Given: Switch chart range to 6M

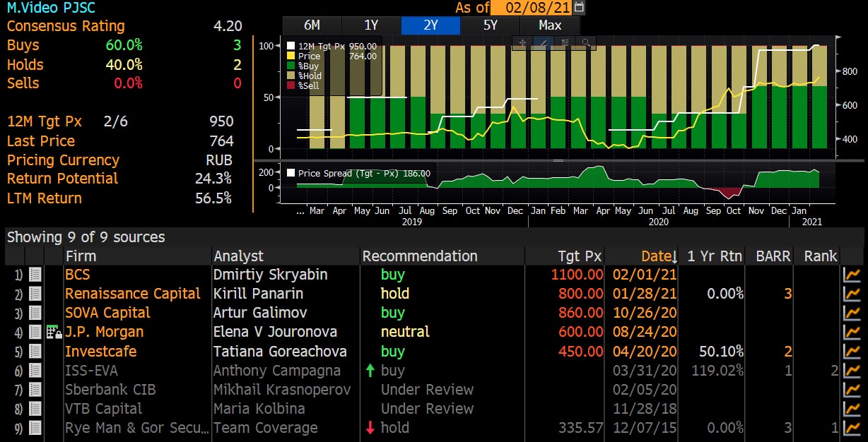Looking at the screenshot, I should (x=312, y=25).
